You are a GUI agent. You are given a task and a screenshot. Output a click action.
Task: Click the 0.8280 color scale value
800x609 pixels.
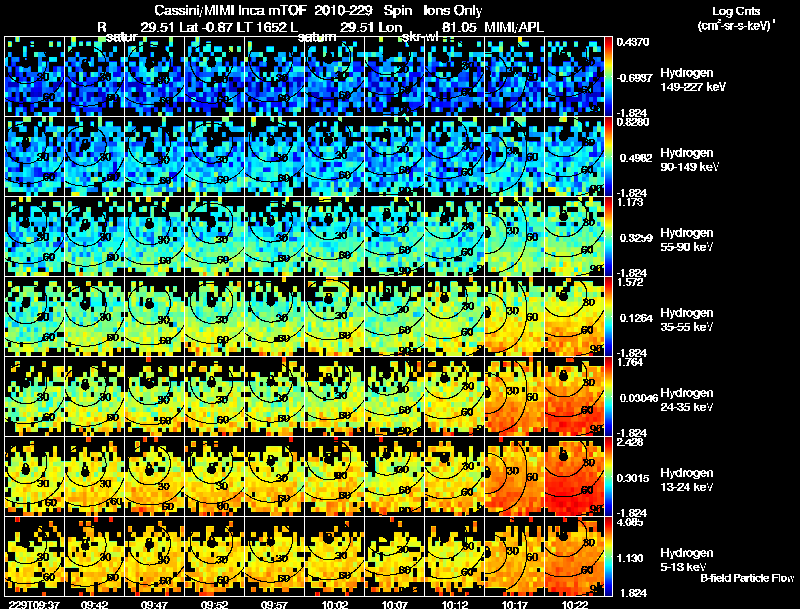pyautogui.click(x=633, y=122)
